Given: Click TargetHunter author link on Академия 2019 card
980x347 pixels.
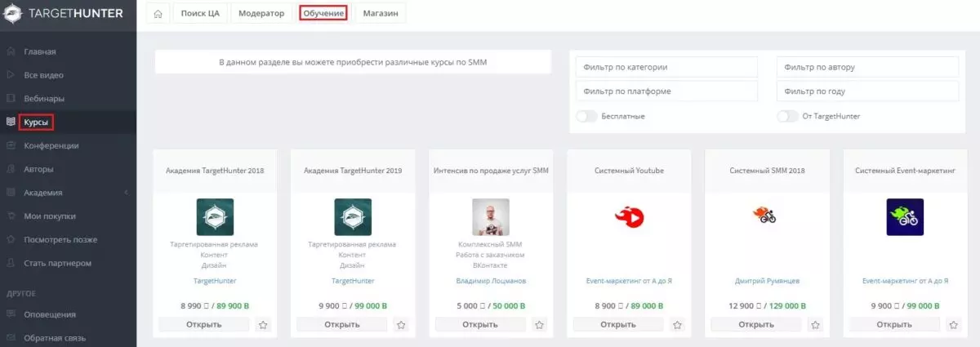Looking at the screenshot, I should (x=353, y=281).
